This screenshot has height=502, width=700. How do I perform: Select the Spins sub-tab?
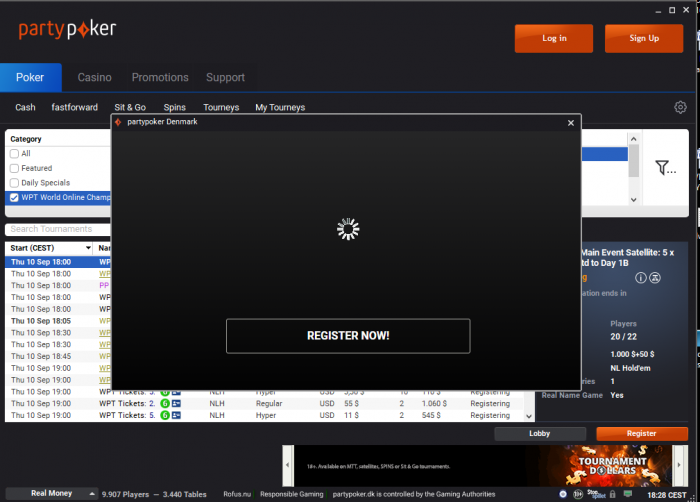tap(175, 107)
